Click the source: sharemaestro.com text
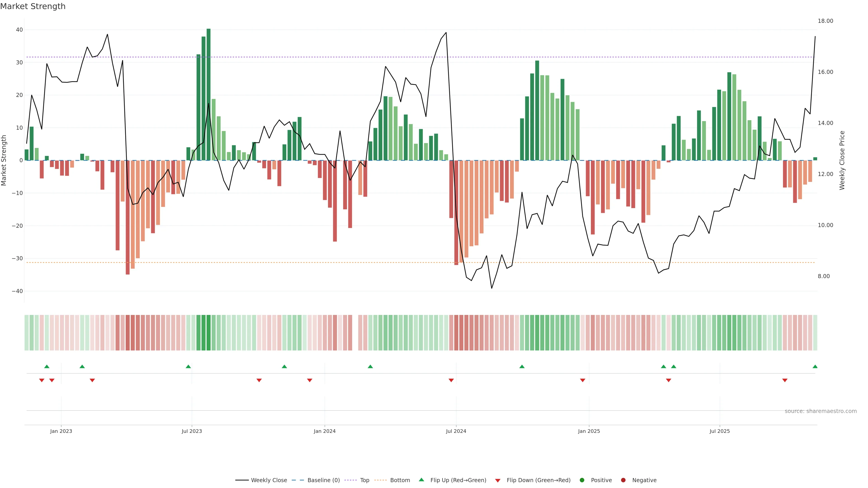This screenshot has height=488, width=868. (821, 411)
